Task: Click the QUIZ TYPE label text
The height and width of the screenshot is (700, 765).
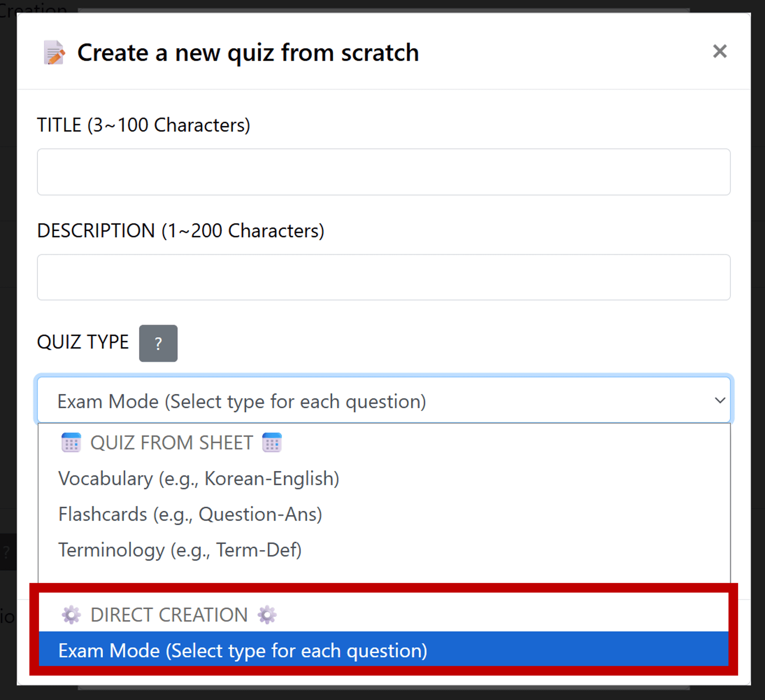Action: click(x=83, y=342)
